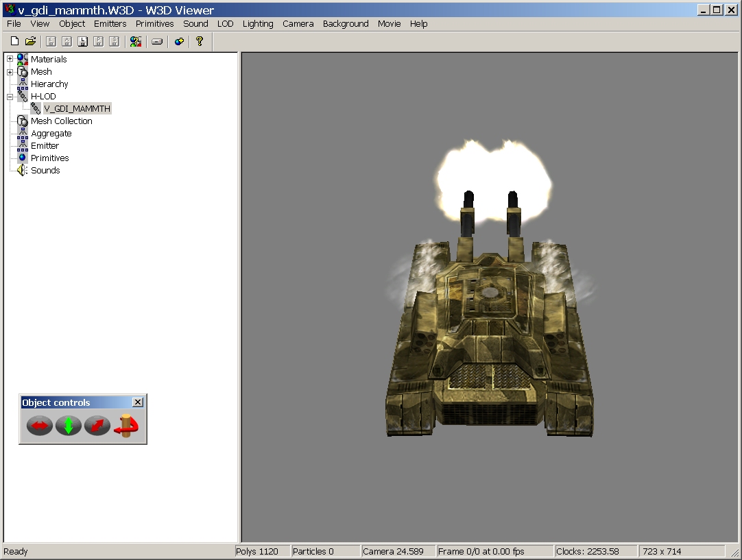Open the File menu
This screenshot has width=742, height=560.
pos(14,24)
